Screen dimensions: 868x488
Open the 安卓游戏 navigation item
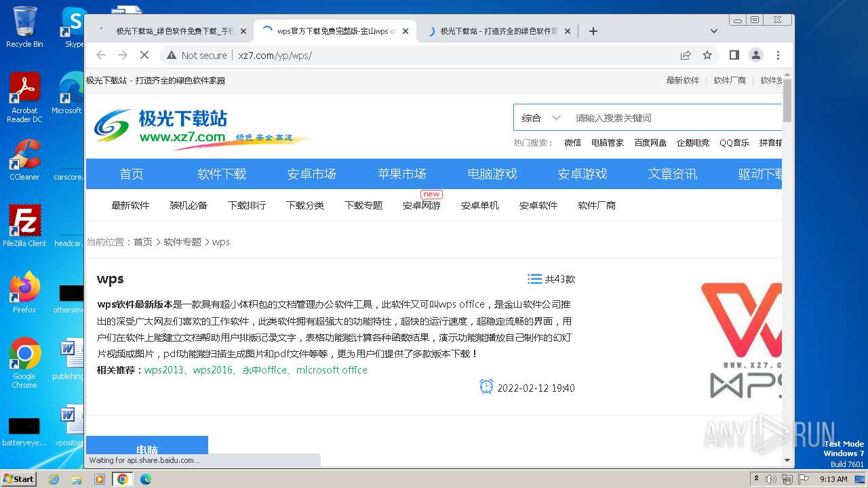(583, 174)
